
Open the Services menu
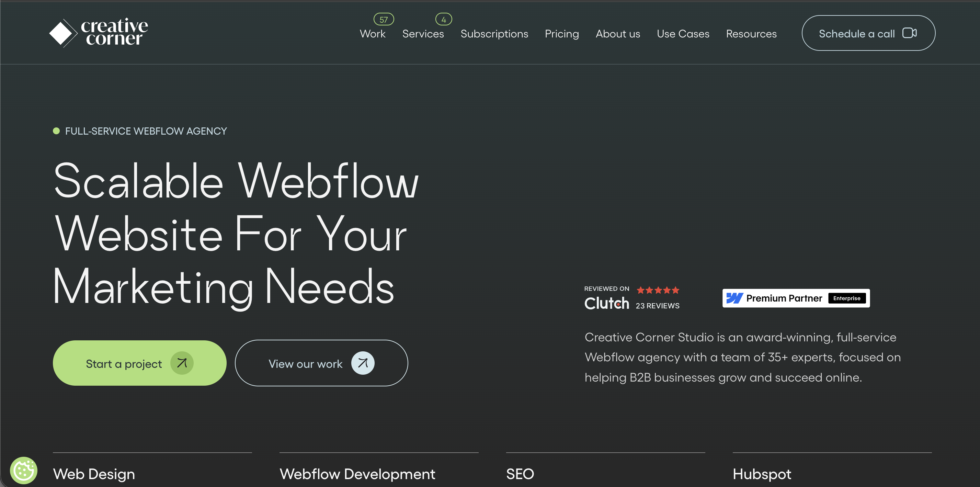423,34
